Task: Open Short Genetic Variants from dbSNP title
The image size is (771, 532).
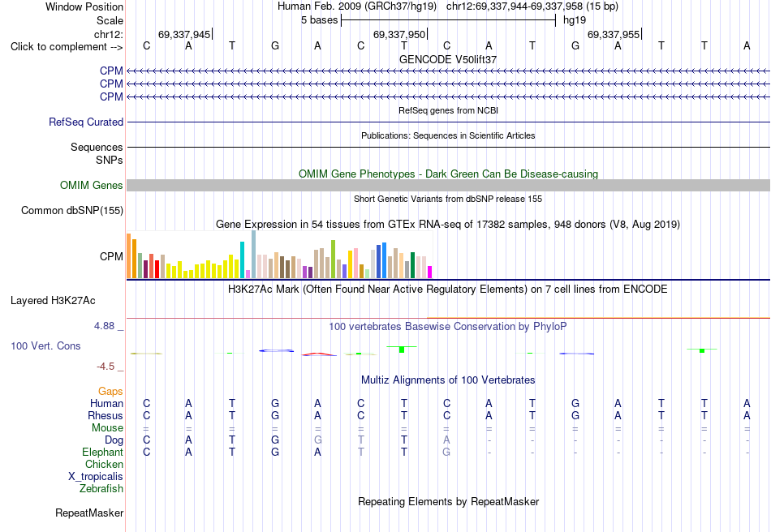Action: (448, 199)
